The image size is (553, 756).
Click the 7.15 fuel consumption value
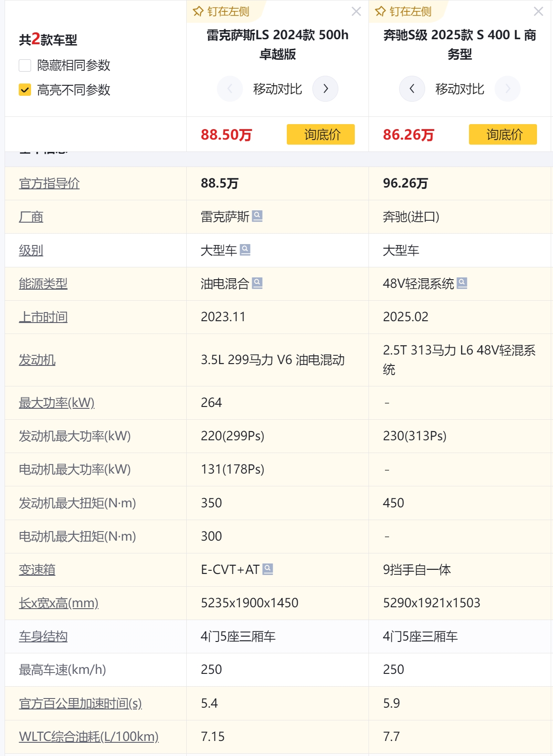(x=213, y=737)
